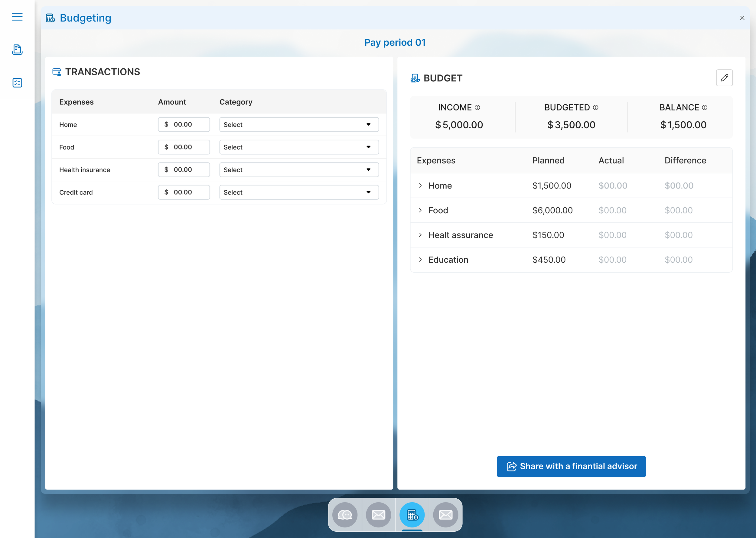Click the info icon next to INCOME
This screenshot has height=538, width=756.
pos(477,107)
